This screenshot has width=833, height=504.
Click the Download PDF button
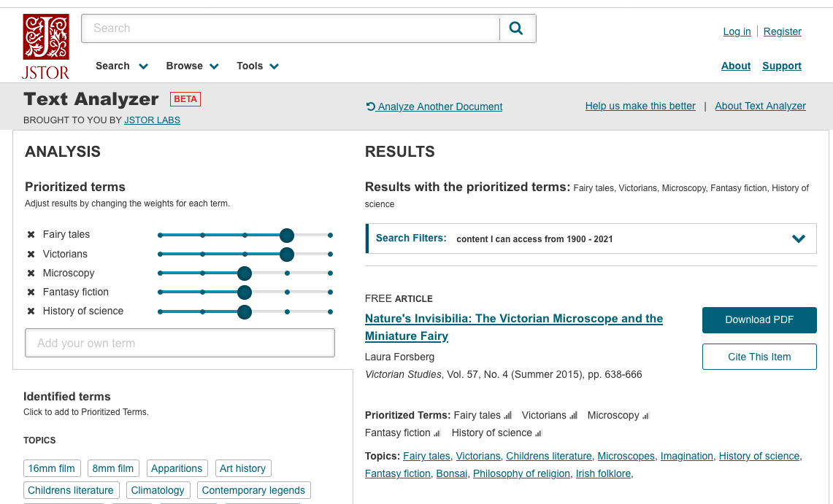pos(759,319)
